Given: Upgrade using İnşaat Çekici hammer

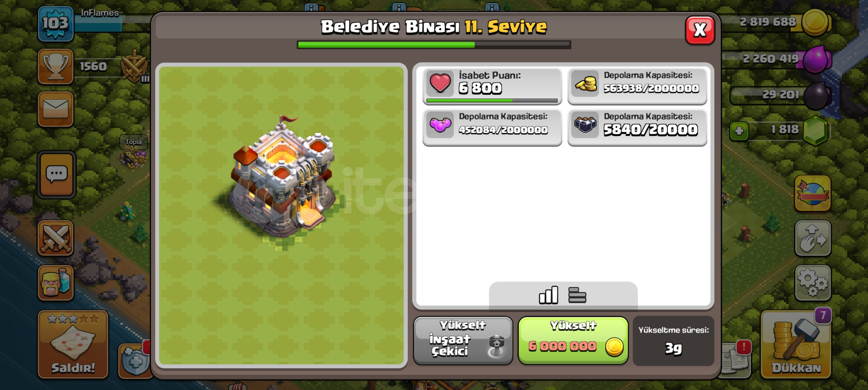Looking at the screenshot, I should pyautogui.click(x=463, y=341).
